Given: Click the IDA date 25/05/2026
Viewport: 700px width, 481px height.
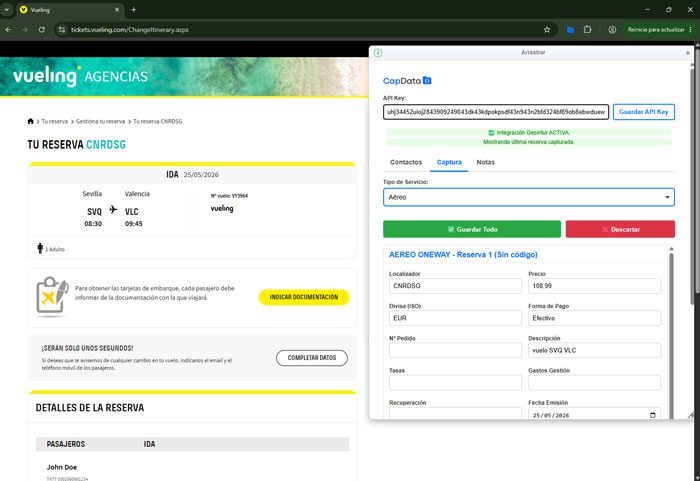Looking at the screenshot, I should 201,175.
